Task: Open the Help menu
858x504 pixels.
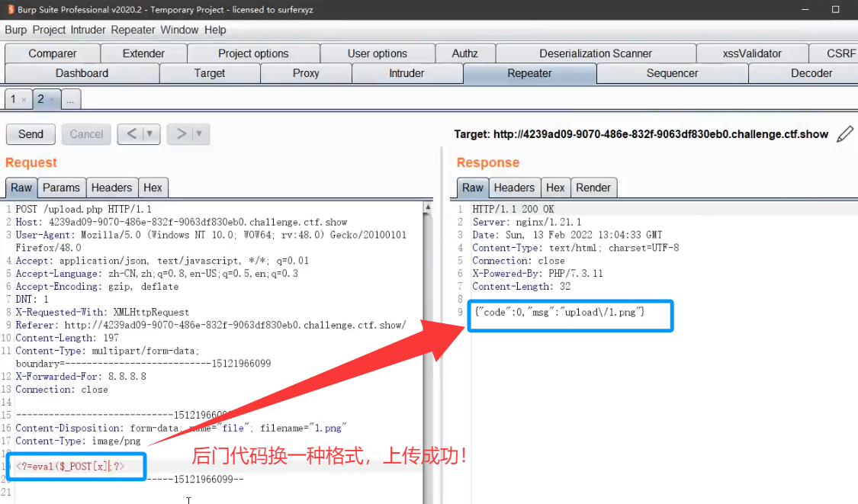Action: (215, 30)
